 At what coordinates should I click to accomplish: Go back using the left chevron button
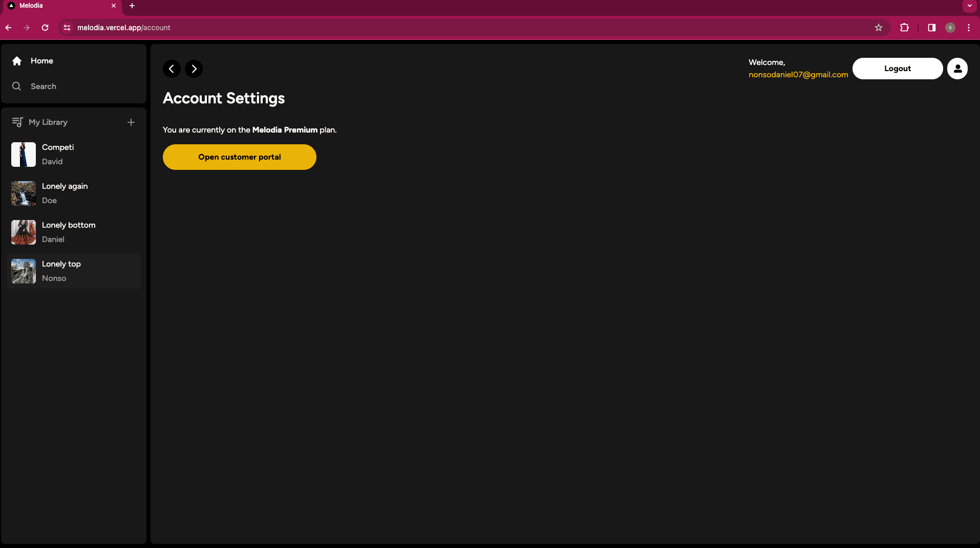[172, 69]
